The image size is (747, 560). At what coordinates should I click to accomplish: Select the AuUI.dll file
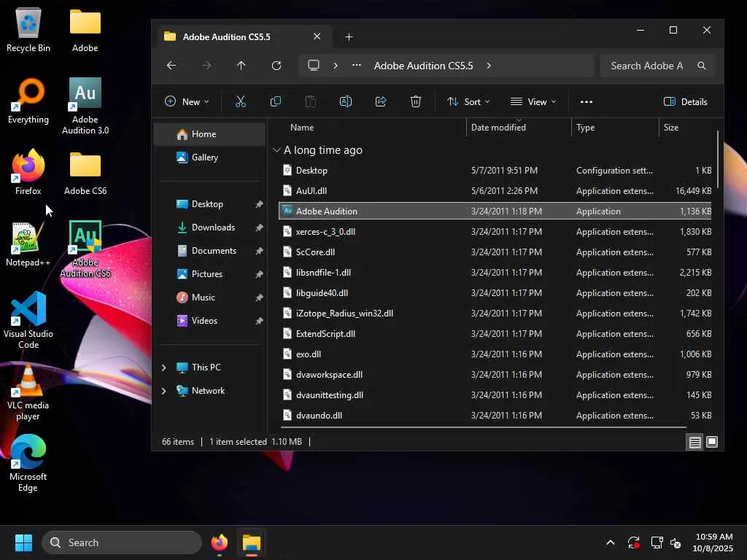(x=495, y=190)
